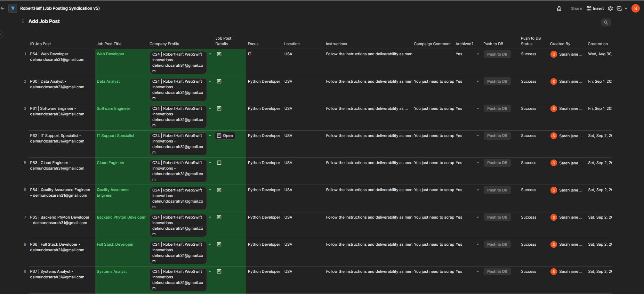The image size is (644, 294).
Task: Open the comments speech bubble icon
Action: coord(619,8)
